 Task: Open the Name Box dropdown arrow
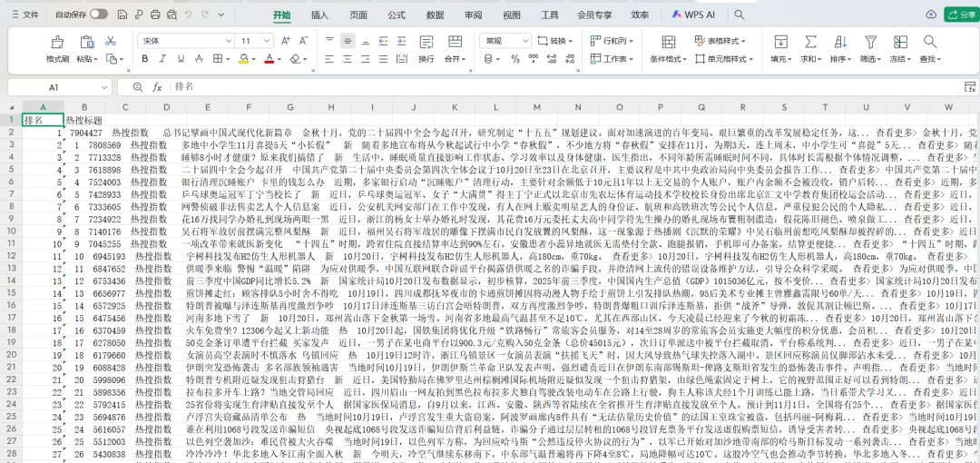[104, 87]
